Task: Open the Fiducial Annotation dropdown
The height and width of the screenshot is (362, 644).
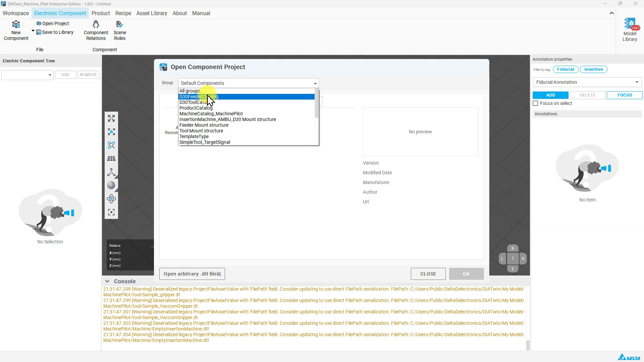Action: click(587, 82)
